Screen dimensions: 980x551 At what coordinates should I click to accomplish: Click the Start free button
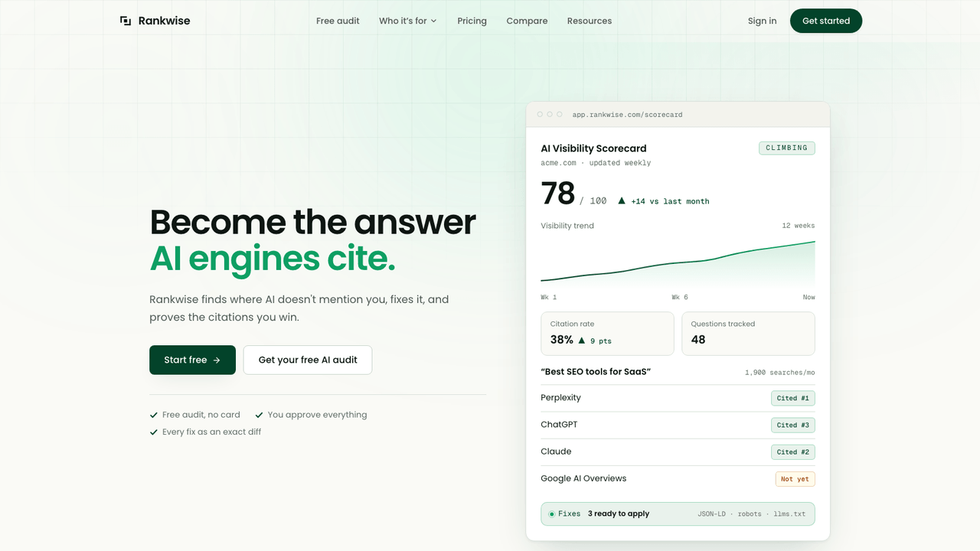[192, 360]
